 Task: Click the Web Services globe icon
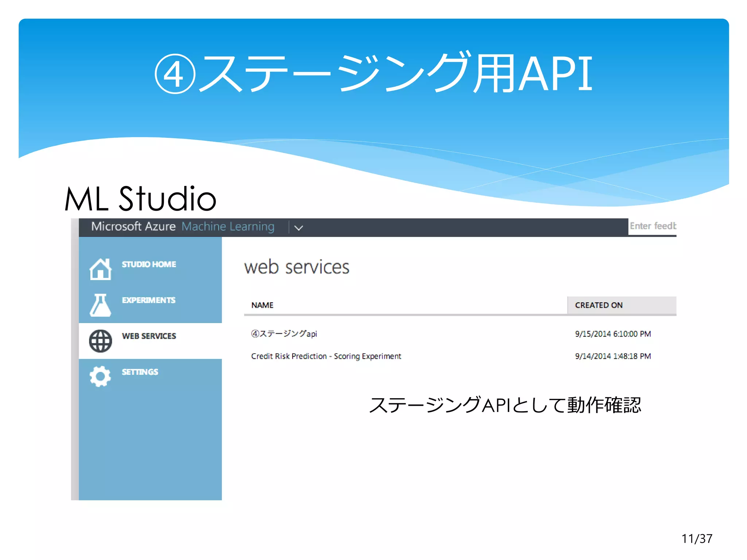[x=100, y=341]
